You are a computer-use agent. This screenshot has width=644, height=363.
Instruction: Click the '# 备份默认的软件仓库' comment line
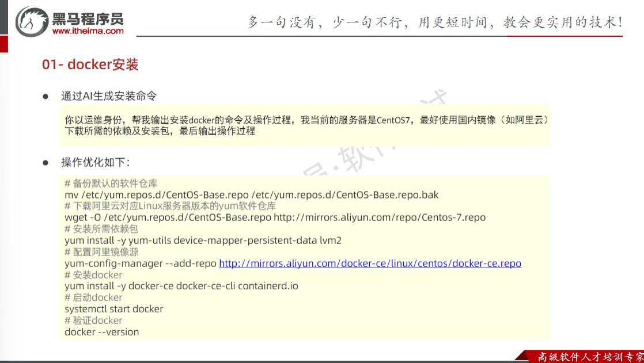pos(111,184)
